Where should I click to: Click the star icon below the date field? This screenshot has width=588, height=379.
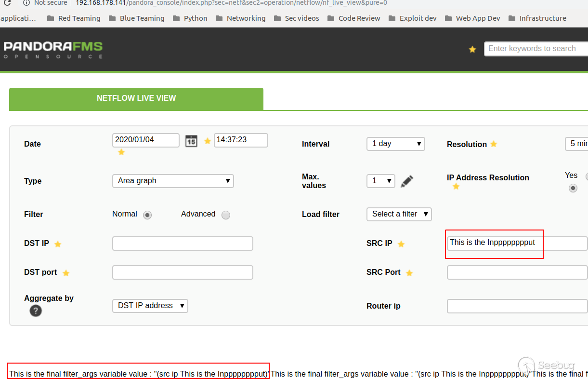click(121, 152)
